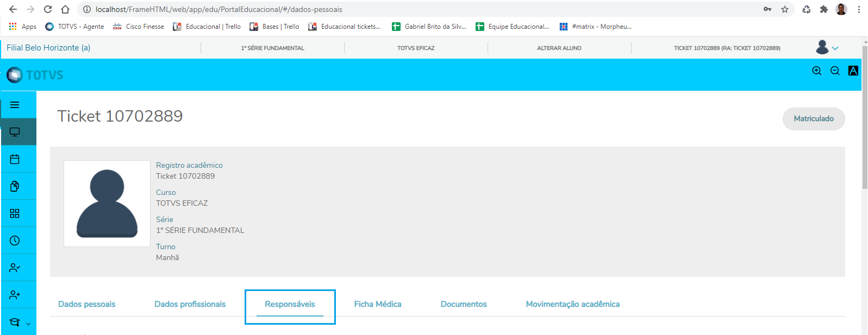The width and height of the screenshot is (868, 335).
Task: Click the Manhã turno value
Action: coord(167,257)
